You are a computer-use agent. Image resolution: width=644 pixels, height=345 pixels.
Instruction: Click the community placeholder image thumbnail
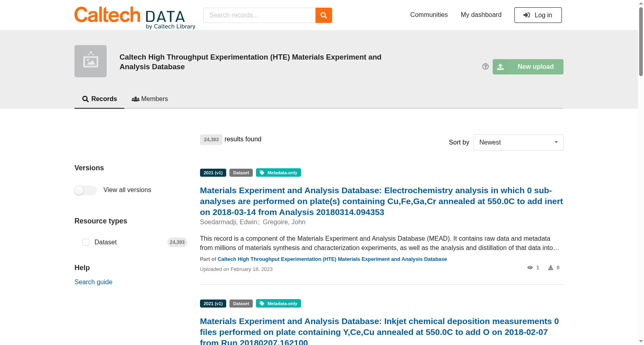[x=91, y=61]
